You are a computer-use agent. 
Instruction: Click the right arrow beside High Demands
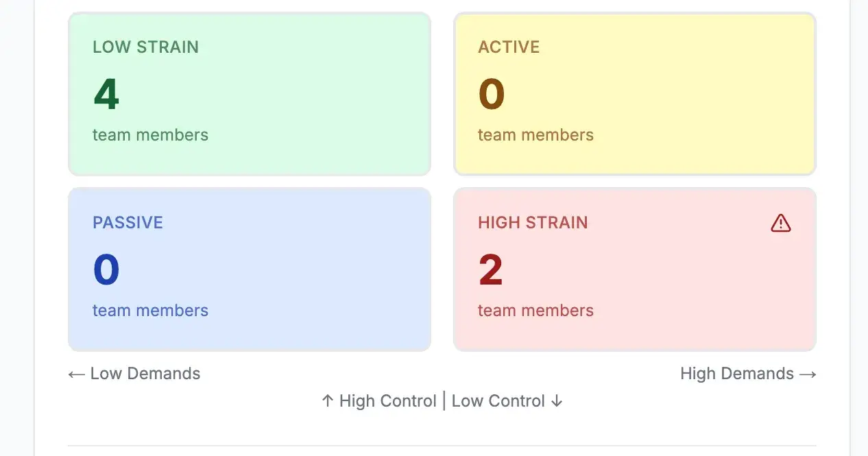(809, 373)
